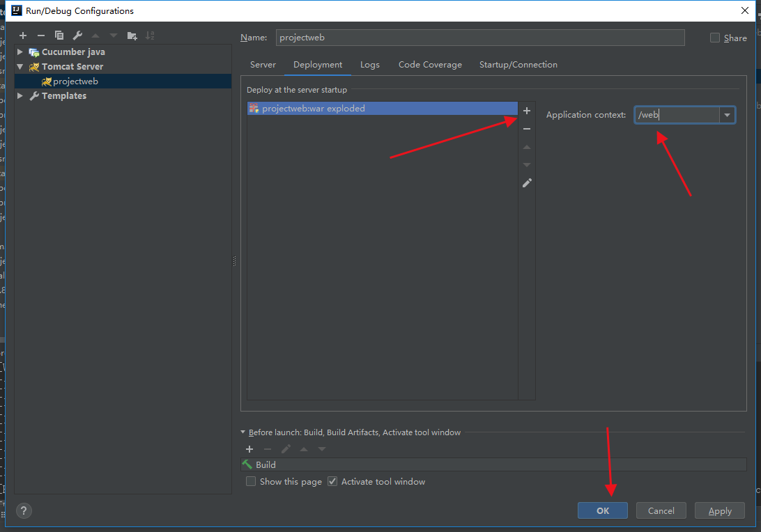
Task: Select projectweb under Tomcat Server
Action: tap(123, 81)
